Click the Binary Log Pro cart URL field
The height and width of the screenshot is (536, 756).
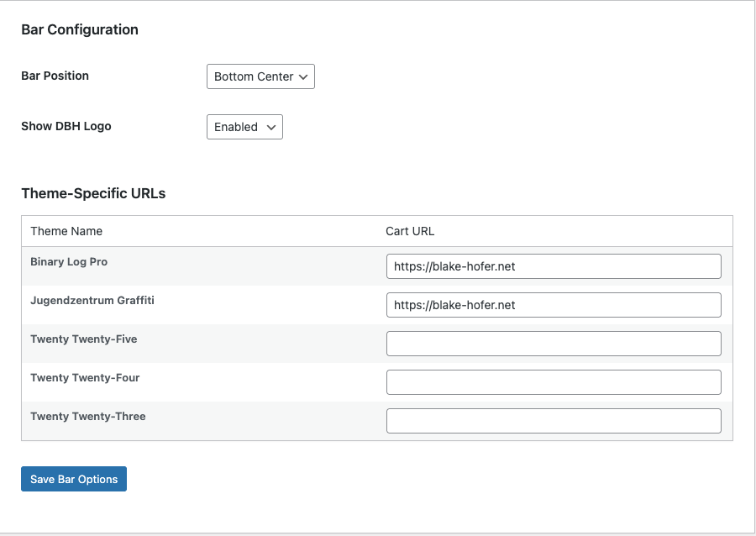(x=554, y=266)
